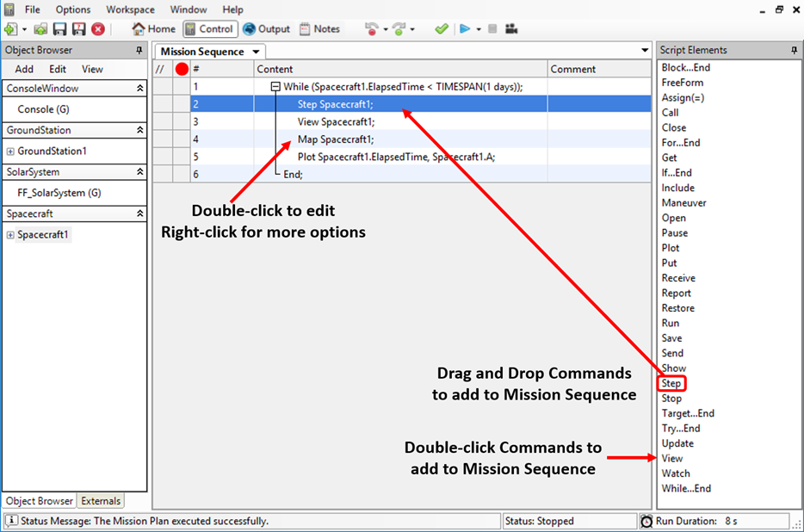Collapse the SolarSystem group
The image size is (804, 532).
click(140, 172)
